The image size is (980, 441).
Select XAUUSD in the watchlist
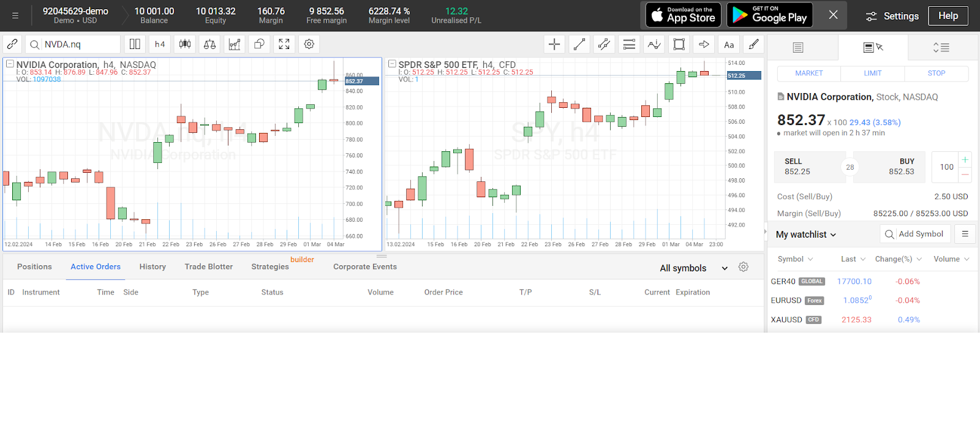click(873, 320)
